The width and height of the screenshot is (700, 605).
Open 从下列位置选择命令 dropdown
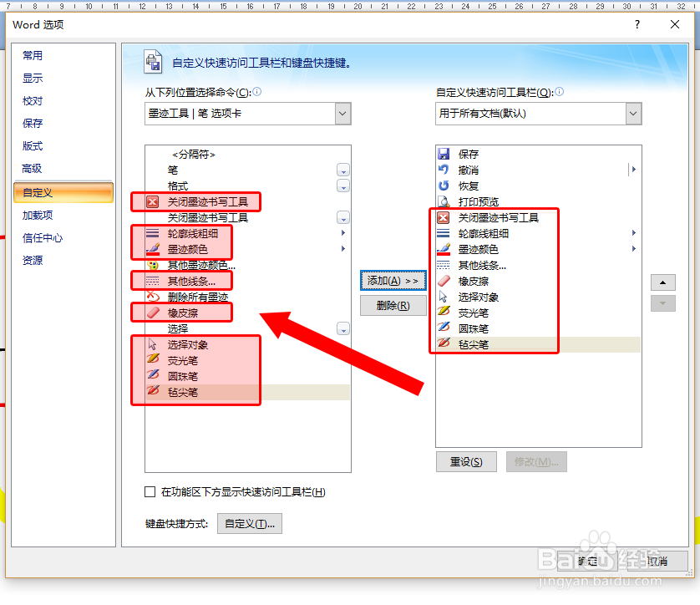tap(342, 114)
